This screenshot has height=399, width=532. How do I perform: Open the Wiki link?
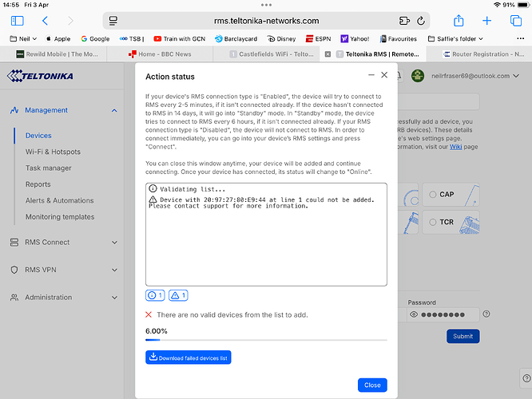455,147
